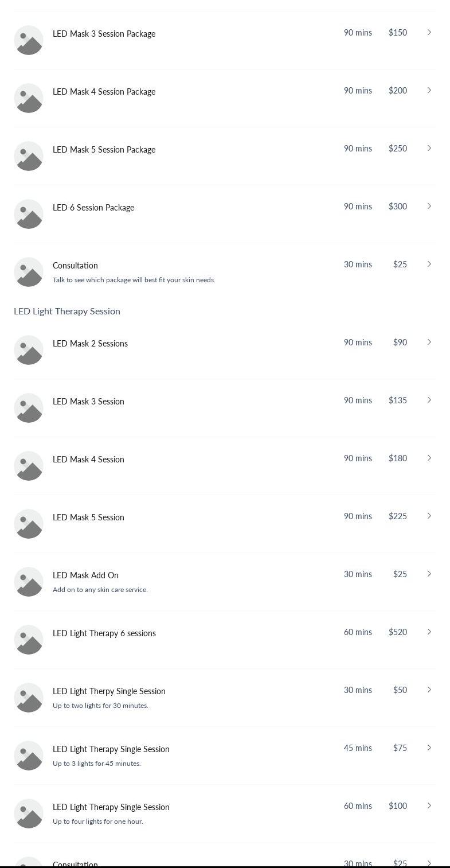Choose the 45 mins LED Light Therapy Single Session
Screen dimensions: 450x868
point(225,756)
